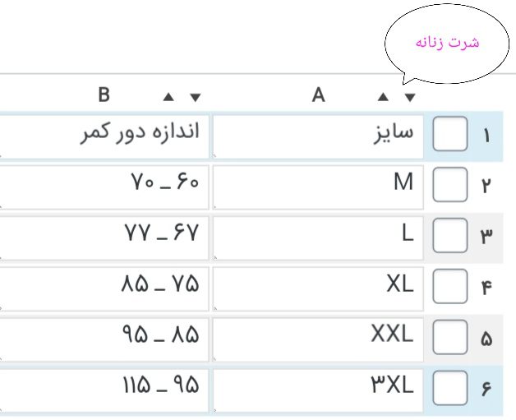Sort column B ascending with up arrow

point(168,97)
